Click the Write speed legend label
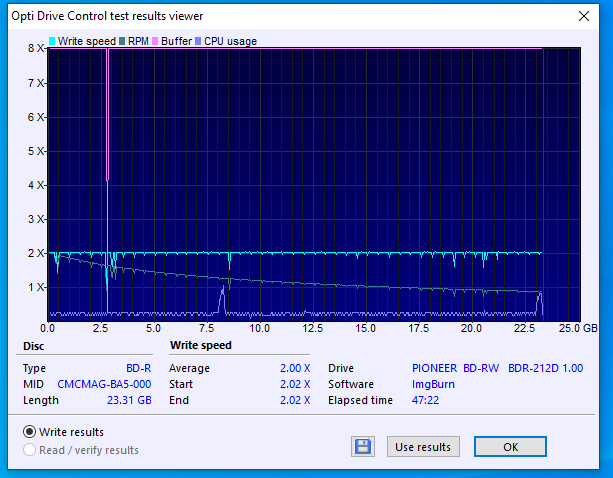This screenshot has width=613, height=478. coord(87,41)
